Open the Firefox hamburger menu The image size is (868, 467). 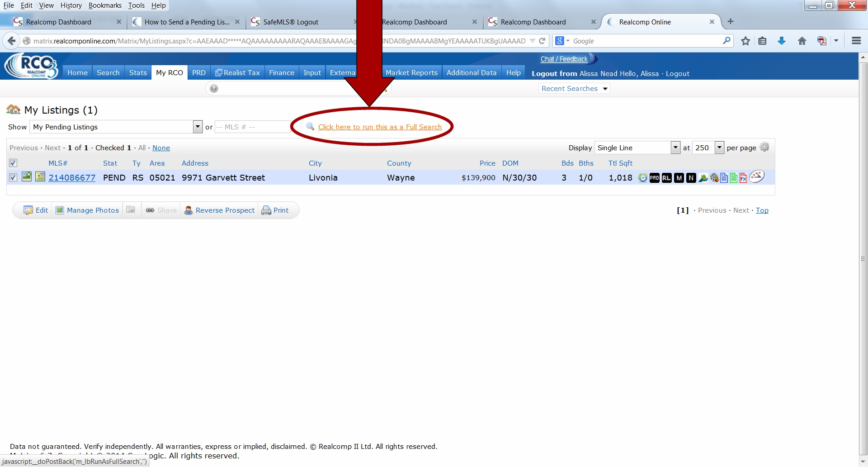pos(856,41)
